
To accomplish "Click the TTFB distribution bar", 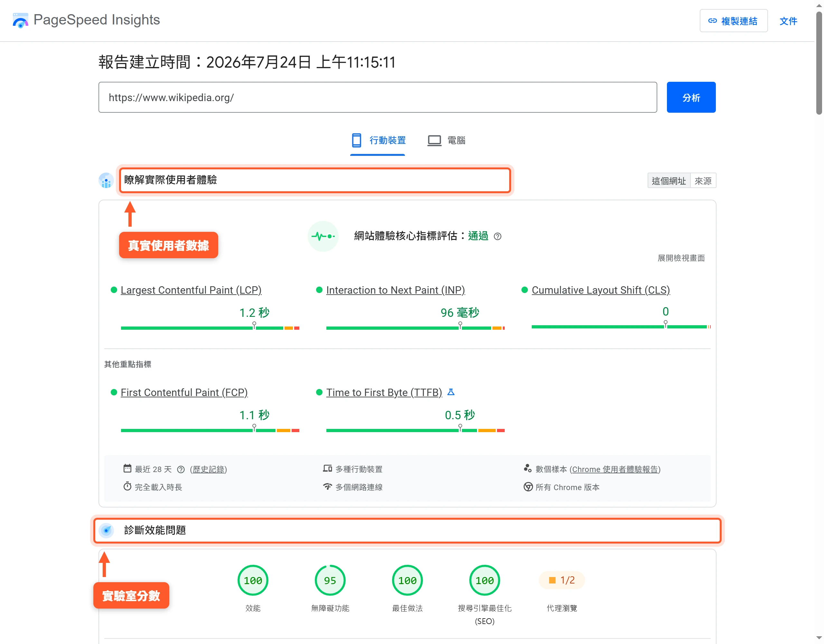I will 416,430.
